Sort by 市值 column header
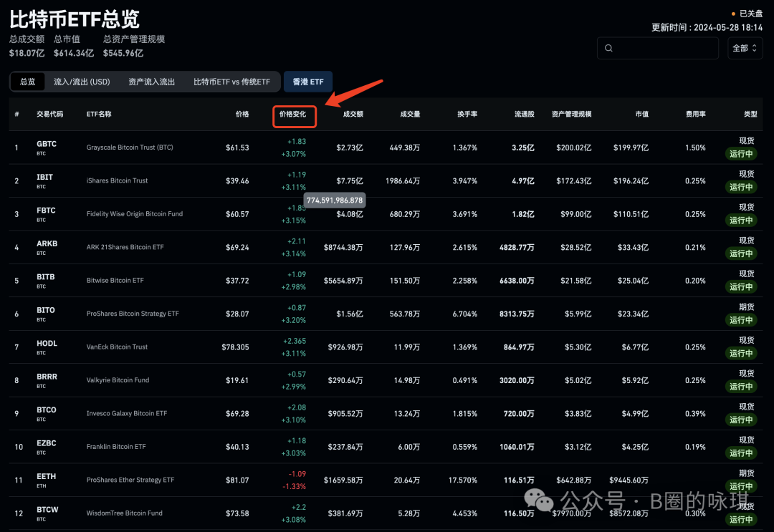Screen dimensions: 774x532 click(642, 115)
